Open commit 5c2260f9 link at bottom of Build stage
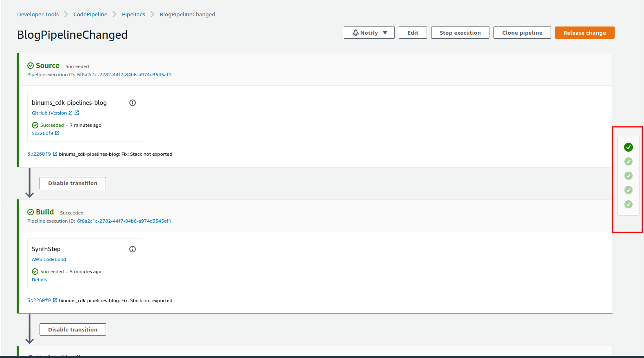This screenshot has width=644, height=358. (39, 301)
